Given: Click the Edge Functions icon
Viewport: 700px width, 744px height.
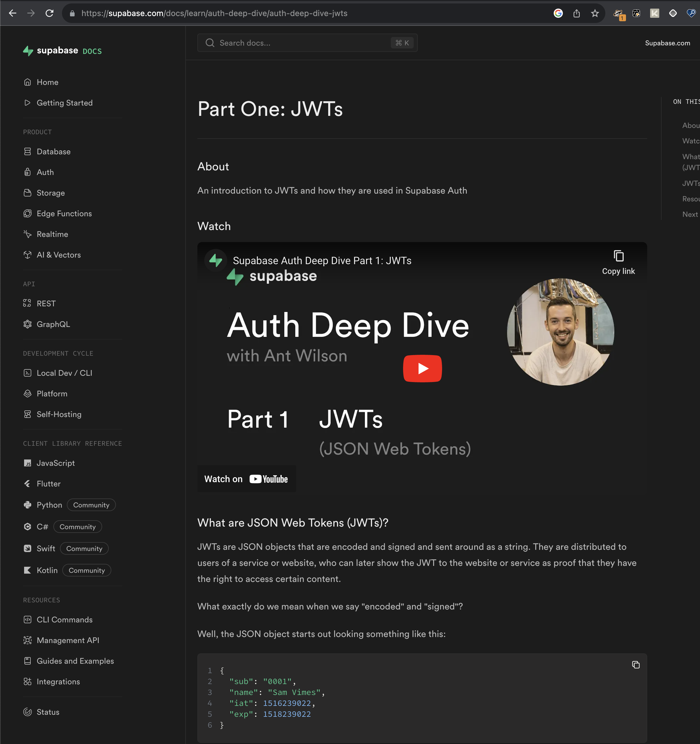Looking at the screenshot, I should click(28, 213).
